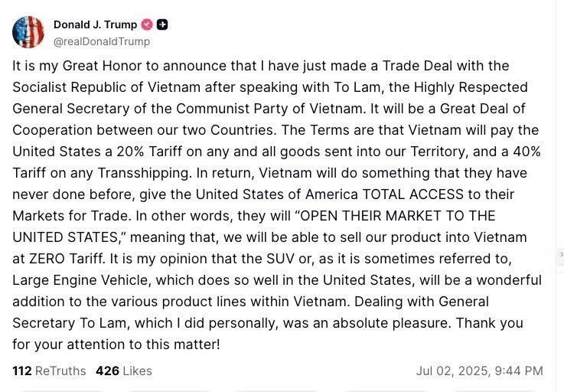Image resolution: width=564 pixels, height=392 pixels.
Task: Open the Jul 02, 2025, 9:44 PM timestamp
Action: point(480,371)
